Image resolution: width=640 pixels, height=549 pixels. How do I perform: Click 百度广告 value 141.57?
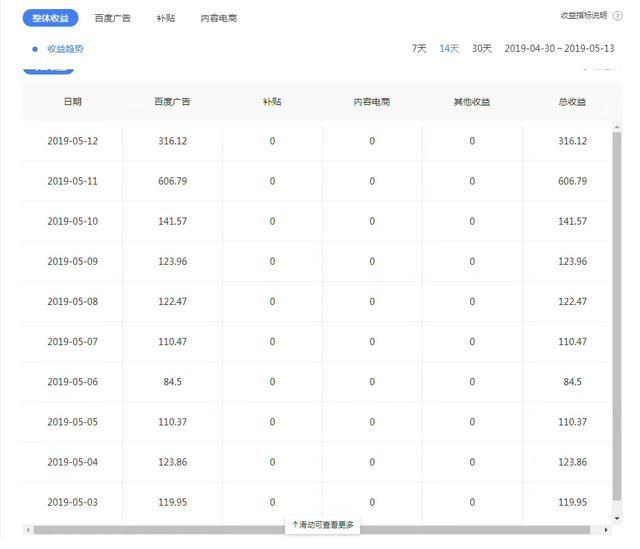[172, 221]
